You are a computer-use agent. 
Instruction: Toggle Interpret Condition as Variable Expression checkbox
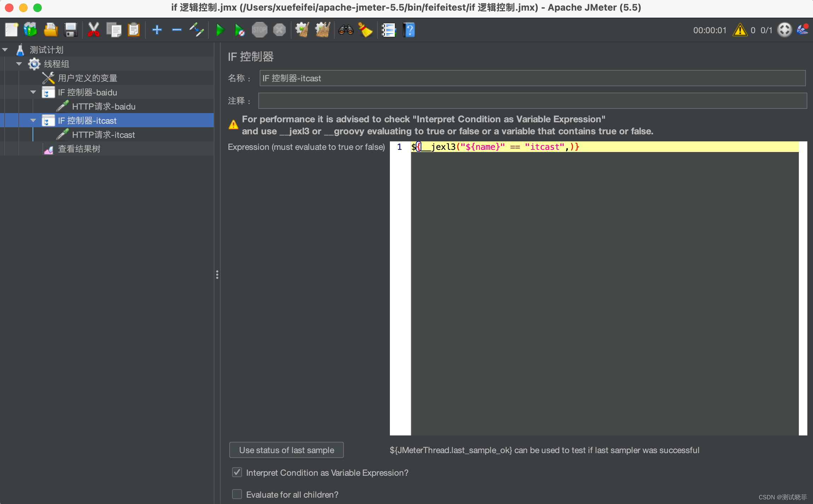[237, 473]
